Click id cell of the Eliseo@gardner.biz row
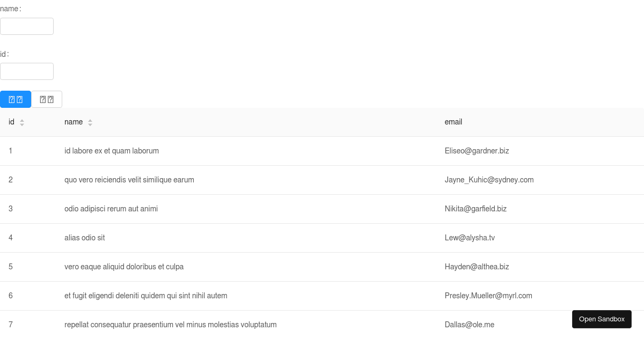 click(x=28, y=151)
